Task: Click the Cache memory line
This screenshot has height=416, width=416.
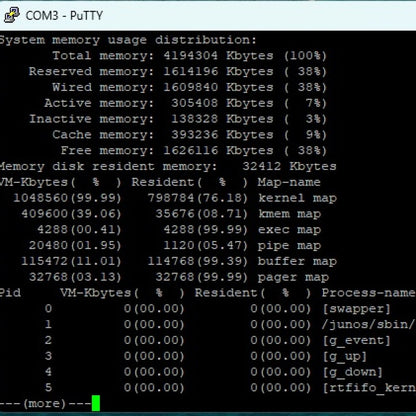Action: tap(189, 135)
